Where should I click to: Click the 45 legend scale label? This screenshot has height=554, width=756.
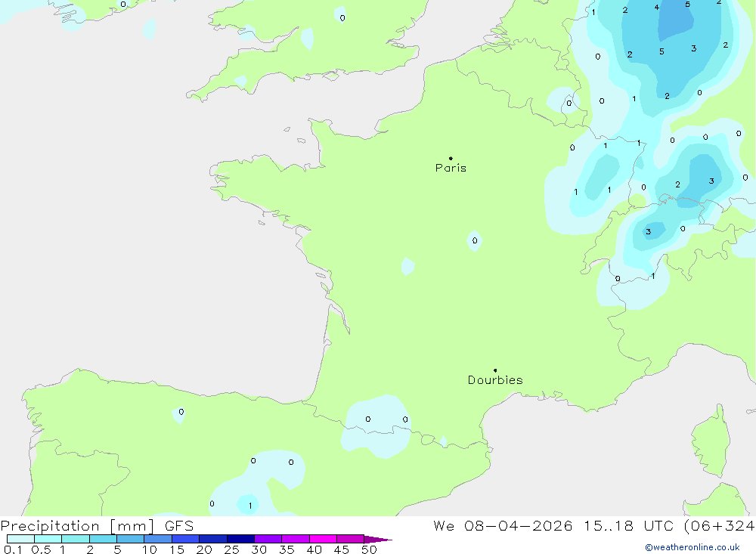(342, 549)
